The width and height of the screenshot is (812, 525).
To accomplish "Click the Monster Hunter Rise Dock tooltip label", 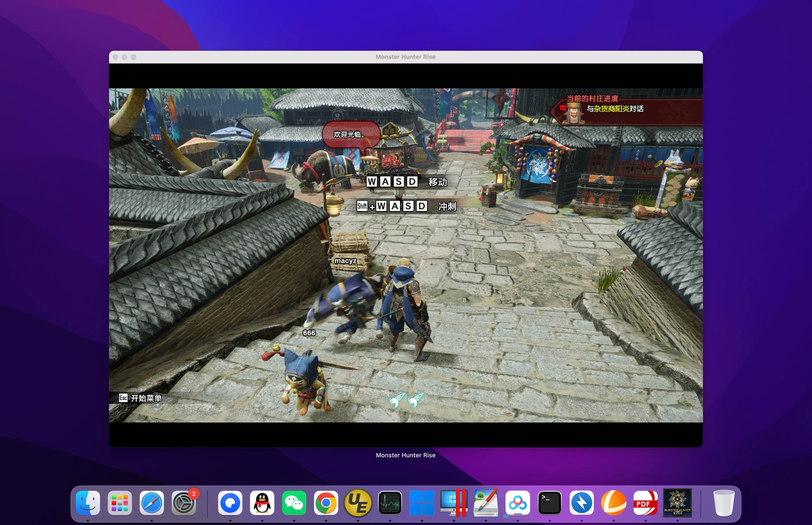I will (406, 455).
